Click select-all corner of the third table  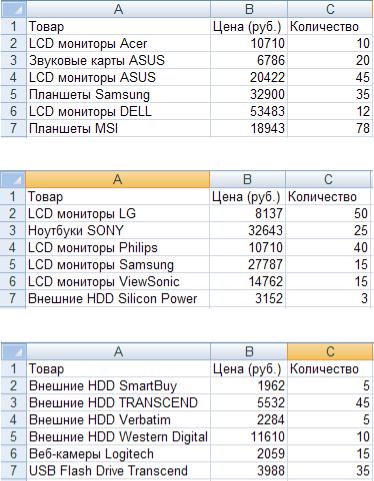click(x=14, y=352)
